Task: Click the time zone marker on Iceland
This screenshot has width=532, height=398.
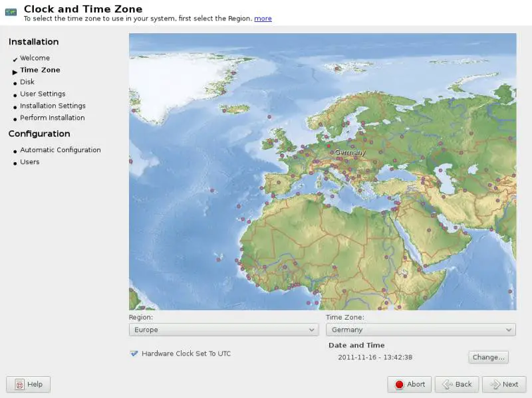Action: [x=224, y=110]
